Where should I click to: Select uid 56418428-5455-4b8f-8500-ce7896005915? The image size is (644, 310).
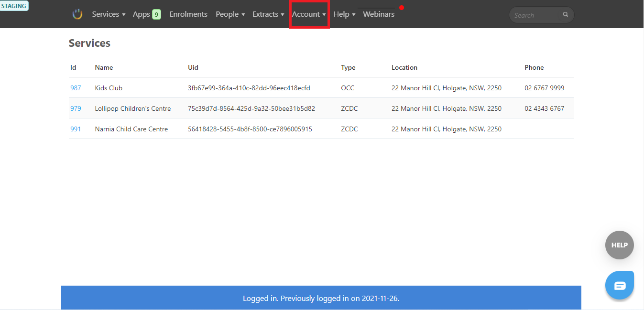(x=250, y=129)
